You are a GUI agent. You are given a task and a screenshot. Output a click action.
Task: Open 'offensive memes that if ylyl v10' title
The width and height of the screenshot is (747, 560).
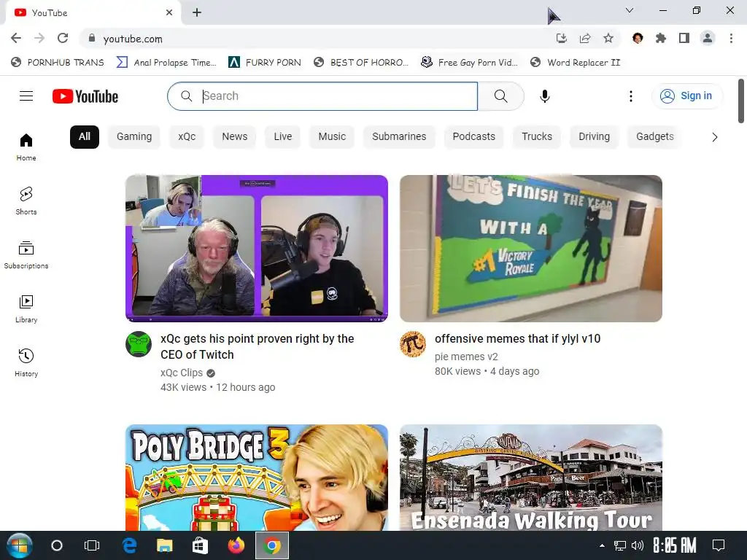pyautogui.click(x=517, y=338)
